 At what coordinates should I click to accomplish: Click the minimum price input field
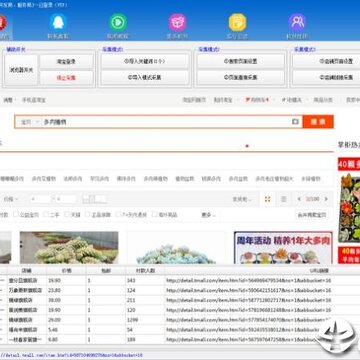pyautogui.click(x=41, y=199)
